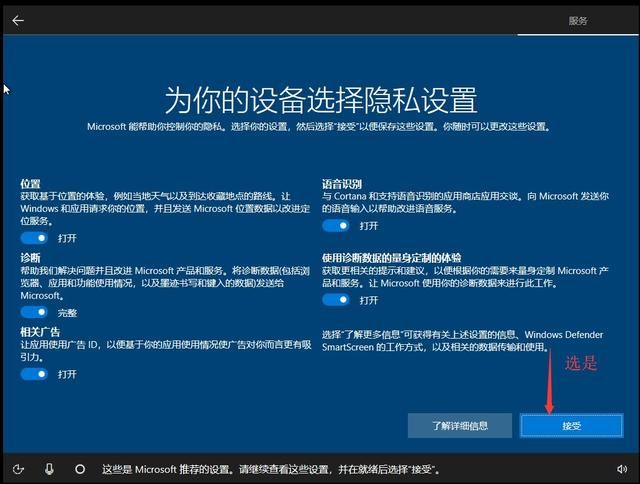Select the 服务 tab at top right
This screenshot has height=484, width=640.
(x=578, y=21)
